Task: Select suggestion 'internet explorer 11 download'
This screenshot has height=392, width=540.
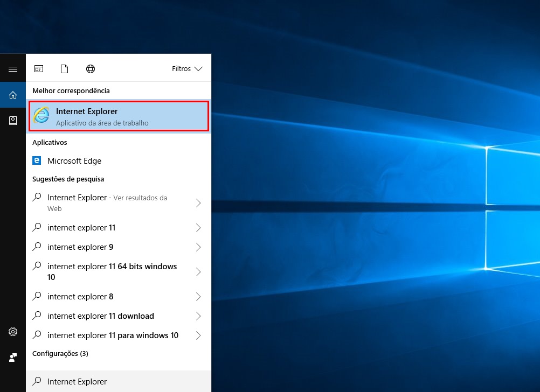Action: (119, 316)
